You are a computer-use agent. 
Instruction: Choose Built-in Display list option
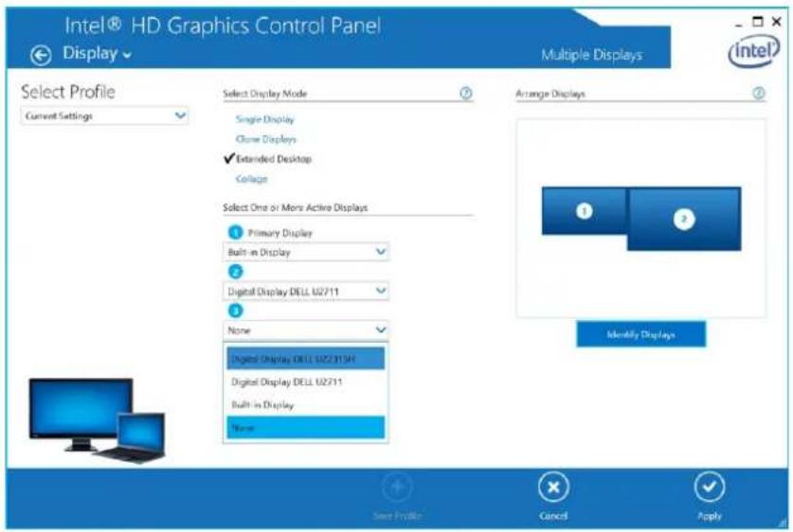305,405
